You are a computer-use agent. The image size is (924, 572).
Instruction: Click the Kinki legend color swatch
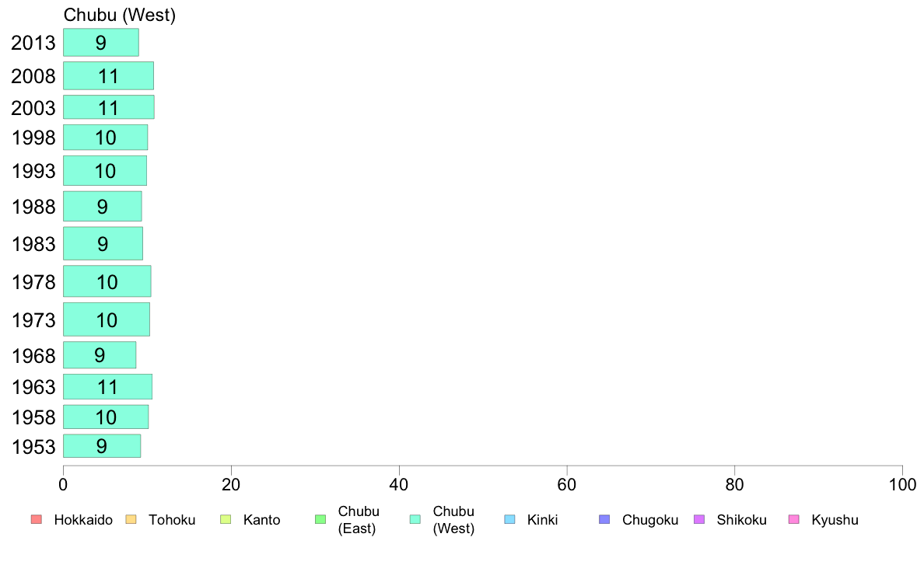[509, 520]
